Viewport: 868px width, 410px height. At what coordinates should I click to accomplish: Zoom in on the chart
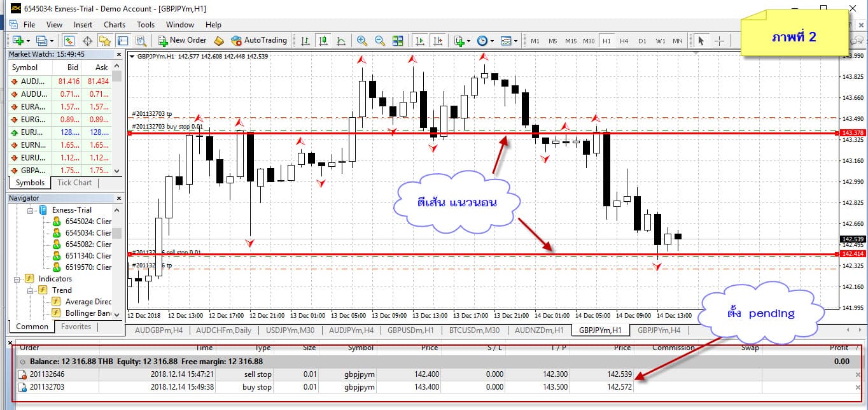362,41
